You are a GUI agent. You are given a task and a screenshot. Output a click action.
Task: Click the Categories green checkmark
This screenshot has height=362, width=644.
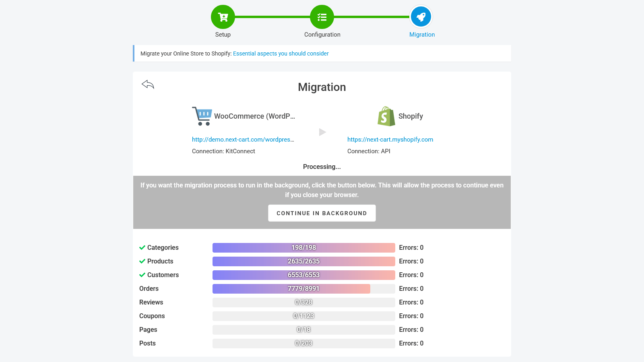click(x=142, y=248)
